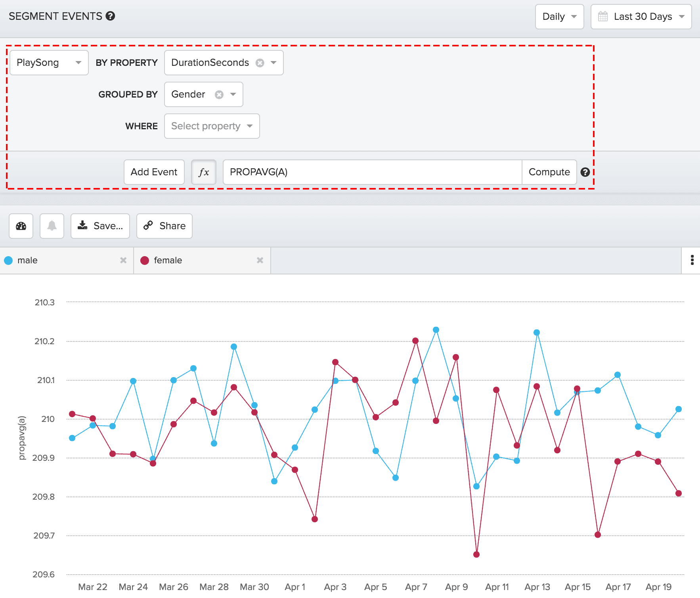Open the PlaySong event dropdown
This screenshot has width=700, height=598.
point(49,63)
